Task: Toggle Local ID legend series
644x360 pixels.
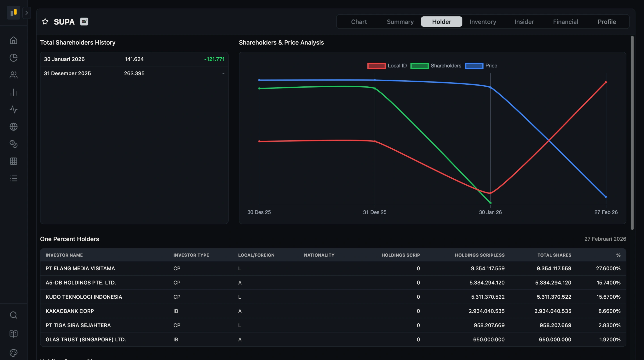Action: click(387, 66)
